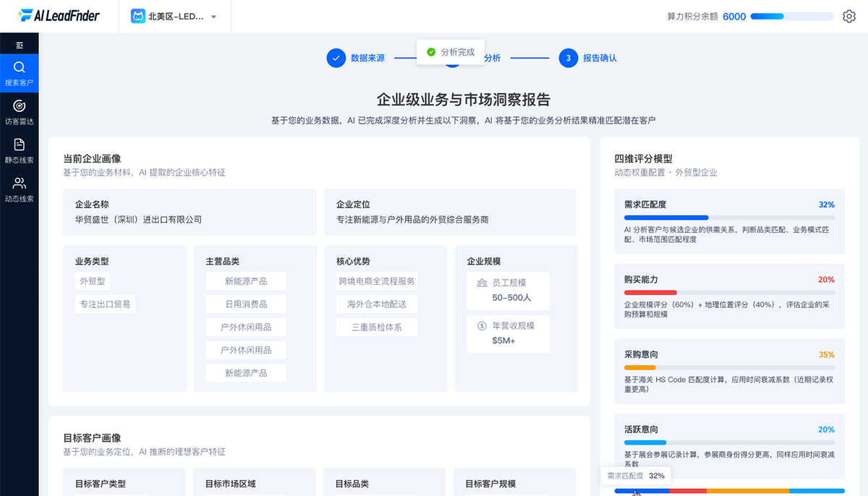Viewport: 868px width, 496px height.
Task: Click the 购买能力 red progress bar
Action: [x=650, y=293]
